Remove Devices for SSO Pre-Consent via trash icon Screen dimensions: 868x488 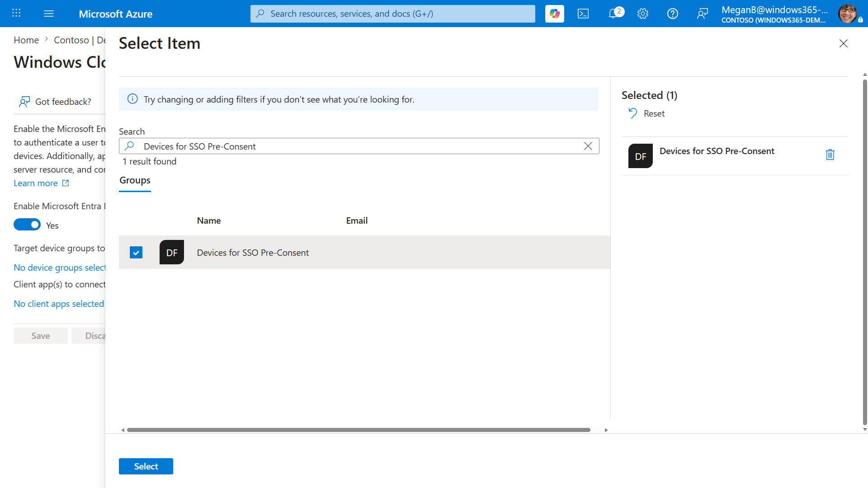[830, 155]
